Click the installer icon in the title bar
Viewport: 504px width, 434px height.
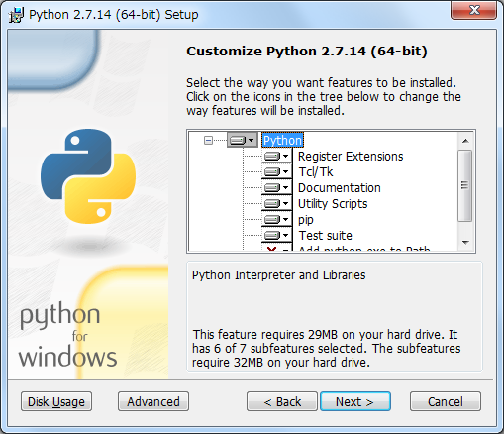pos(16,15)
